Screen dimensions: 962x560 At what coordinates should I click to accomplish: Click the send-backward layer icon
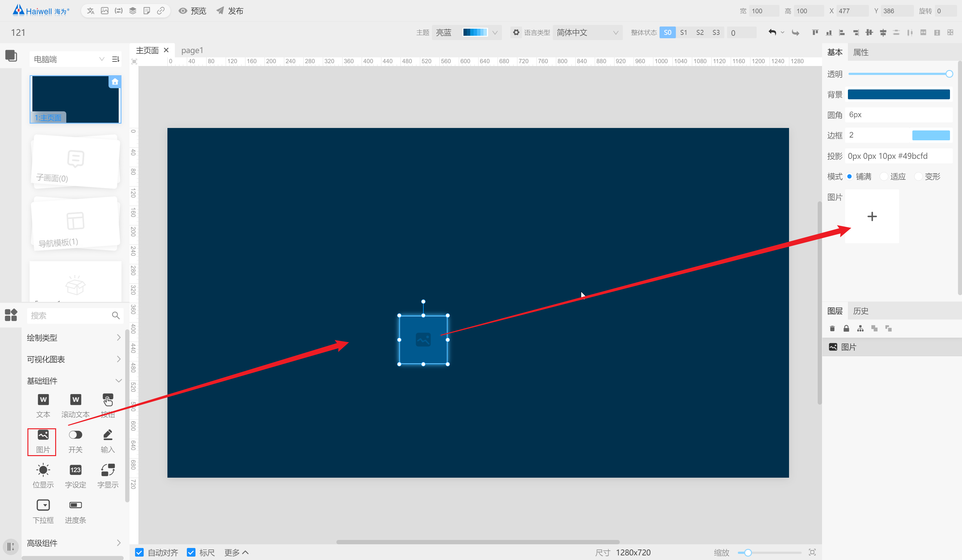(x=888, y=328)
